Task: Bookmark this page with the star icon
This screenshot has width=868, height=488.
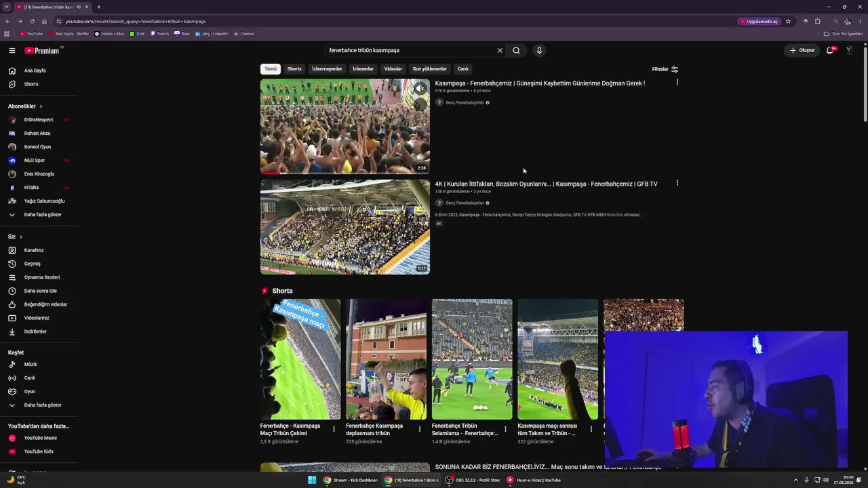Action: tap(788, 21)
